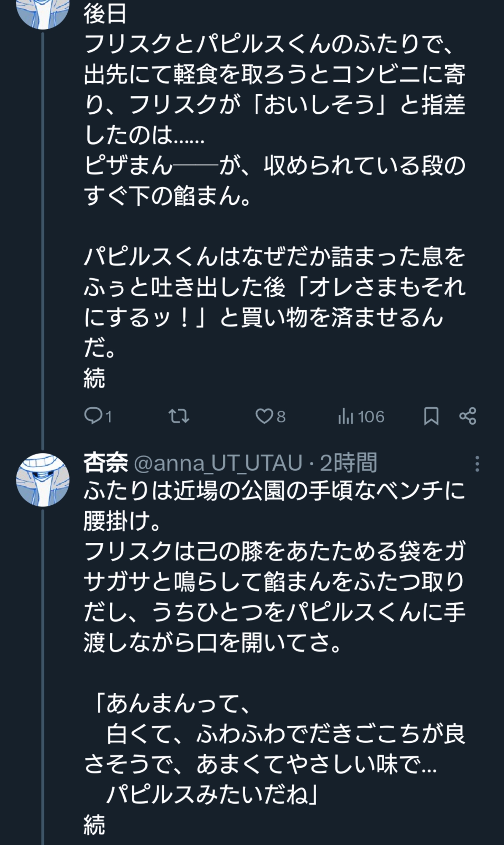Tap the @anna_UT_UTAU handle
The height and width of the screenshot is (845, 504).
(218, 463)
